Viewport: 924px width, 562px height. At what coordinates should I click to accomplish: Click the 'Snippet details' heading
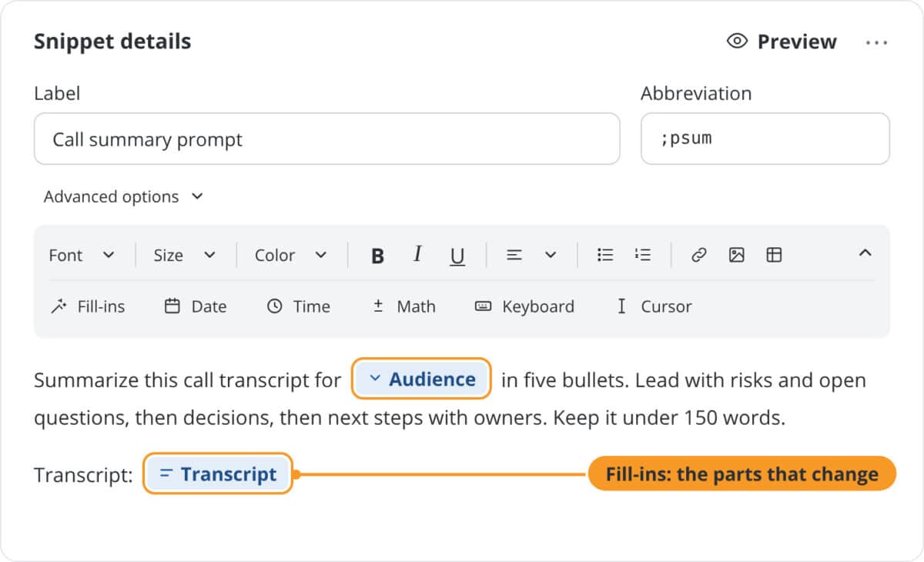pos(112,42)
